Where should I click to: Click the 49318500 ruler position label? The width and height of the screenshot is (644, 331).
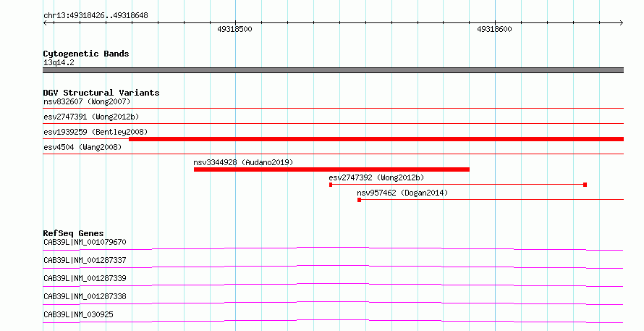click(x=234, y=29)
